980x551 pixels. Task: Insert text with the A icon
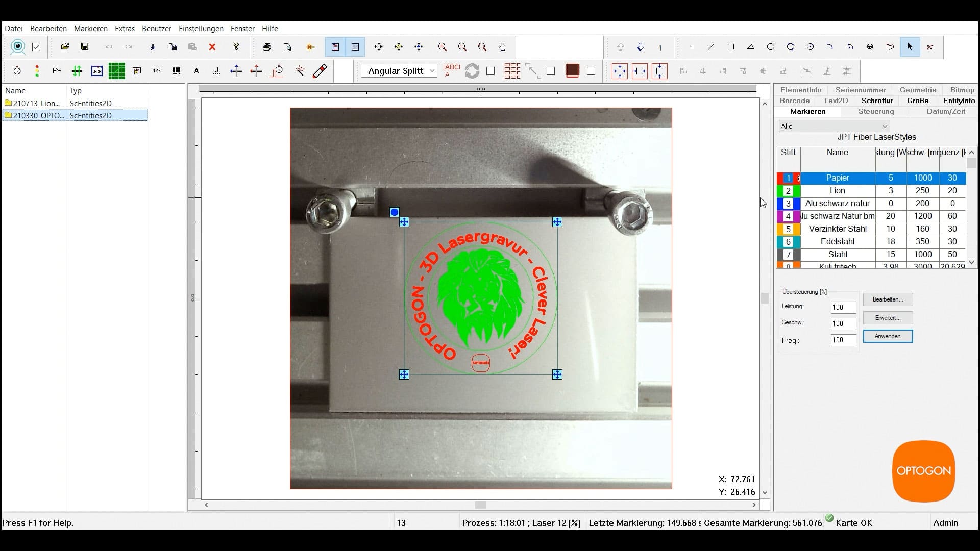coord(197,71)
